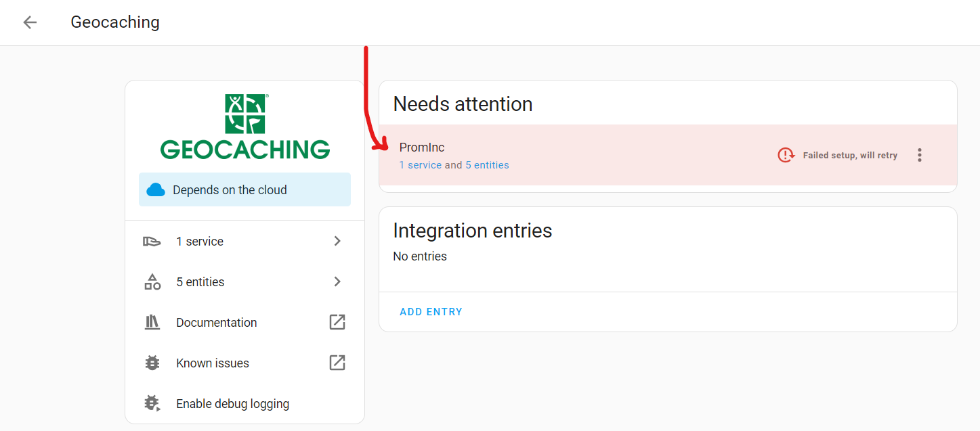Image resolution: width=980 pixels, height=431 pixels.
Task: Open the three-dot menu for PromInc
Action: tap(920, 154)
